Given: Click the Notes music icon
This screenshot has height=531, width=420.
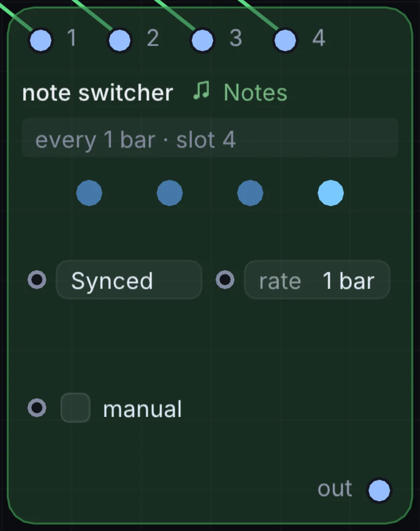Looking at the screenshot, I should coord(202,90).
